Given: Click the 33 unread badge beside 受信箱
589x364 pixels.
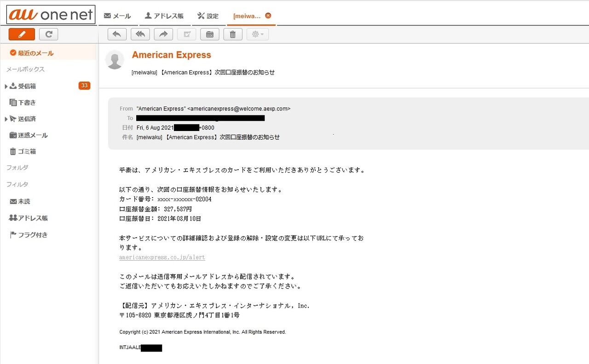Looking at the screenshot, I should click(x=84, y=85).
